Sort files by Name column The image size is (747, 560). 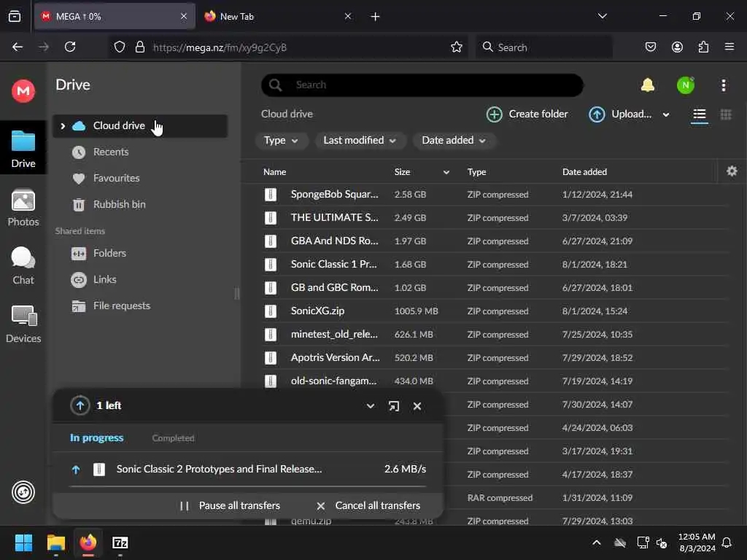(274, 172)
